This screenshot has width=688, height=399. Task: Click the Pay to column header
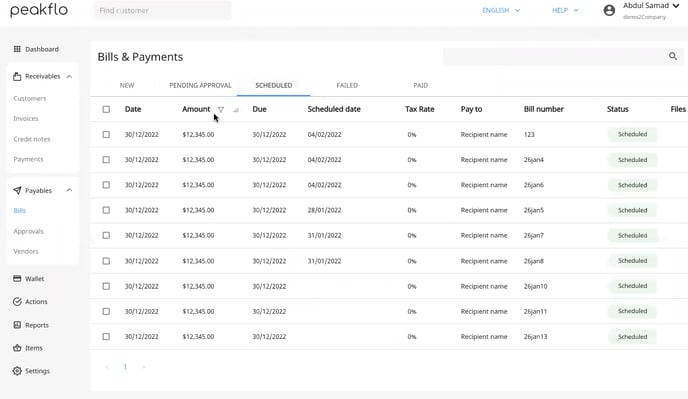pyautogui.click(x=471, y=109)
